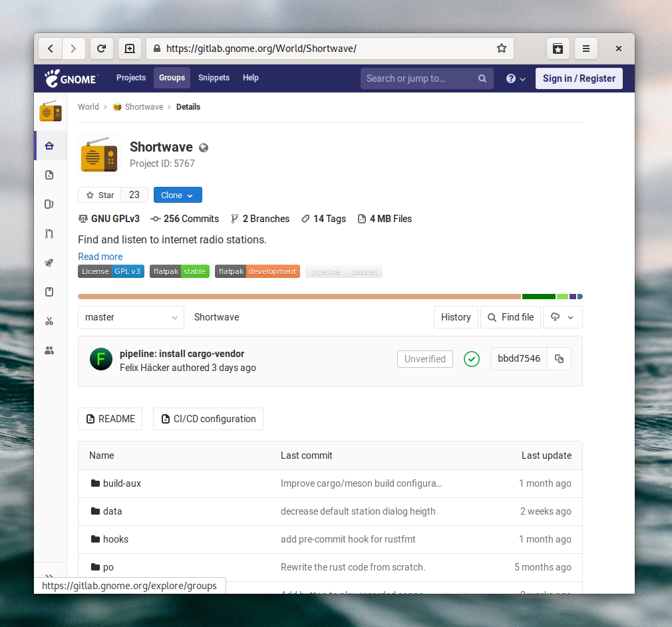
Task: Open the master branch dropdown
Action: 131,317
